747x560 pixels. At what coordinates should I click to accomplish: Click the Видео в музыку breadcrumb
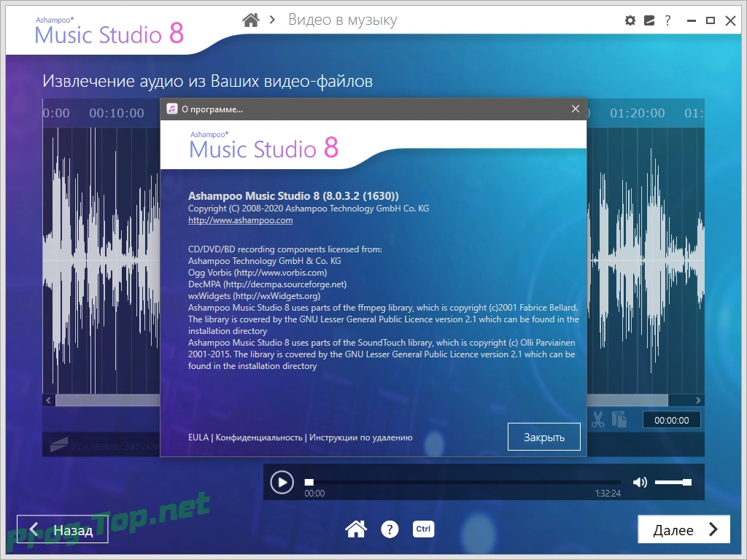coord(343,20)
